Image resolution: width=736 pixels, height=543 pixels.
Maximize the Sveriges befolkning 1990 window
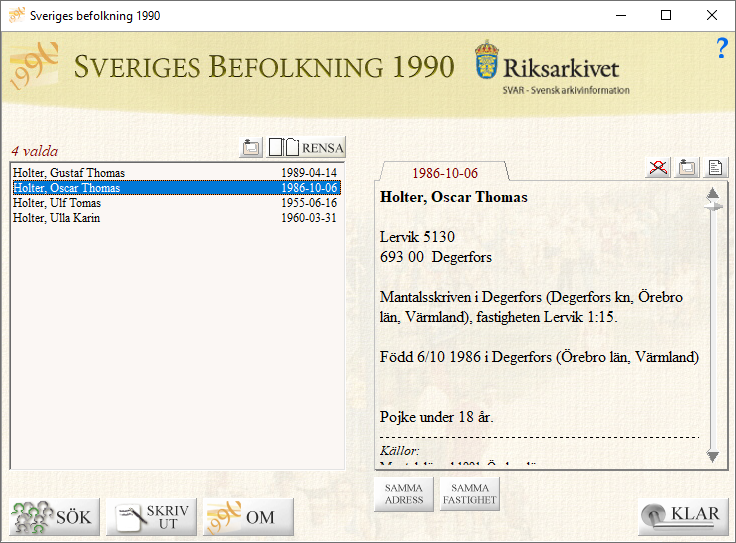click(666, 15)
